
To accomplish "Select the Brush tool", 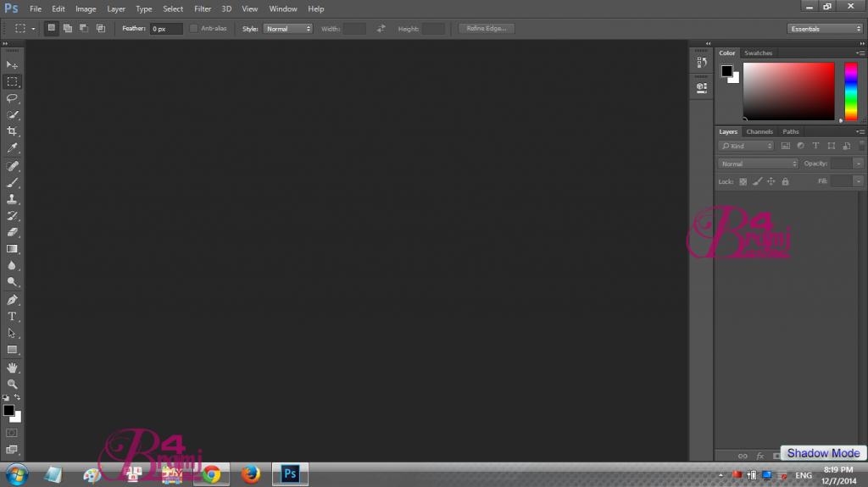I will pos(12,183).
